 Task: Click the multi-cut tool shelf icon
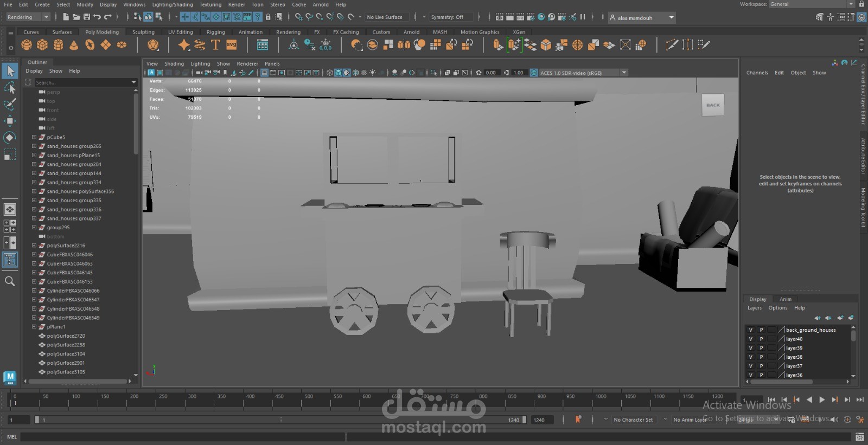point(672,45)
